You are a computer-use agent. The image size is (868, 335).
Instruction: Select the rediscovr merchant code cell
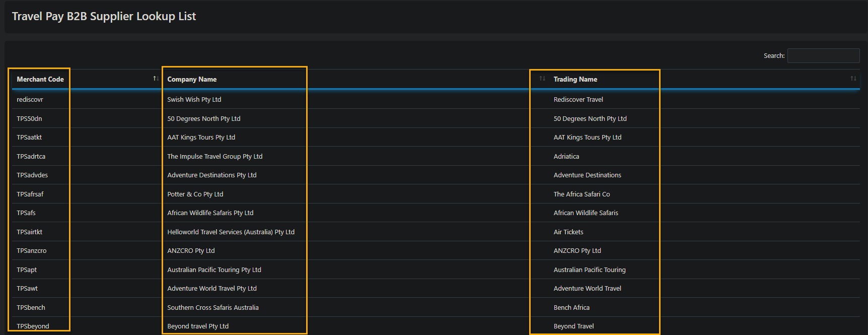30,100
